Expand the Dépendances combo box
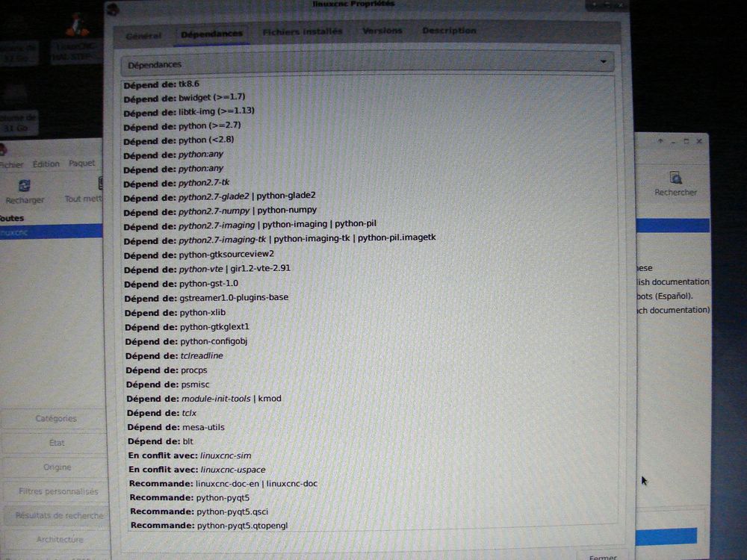Image resolution: width=747 pixels, height=560 pixels. (x=368, y=63)
